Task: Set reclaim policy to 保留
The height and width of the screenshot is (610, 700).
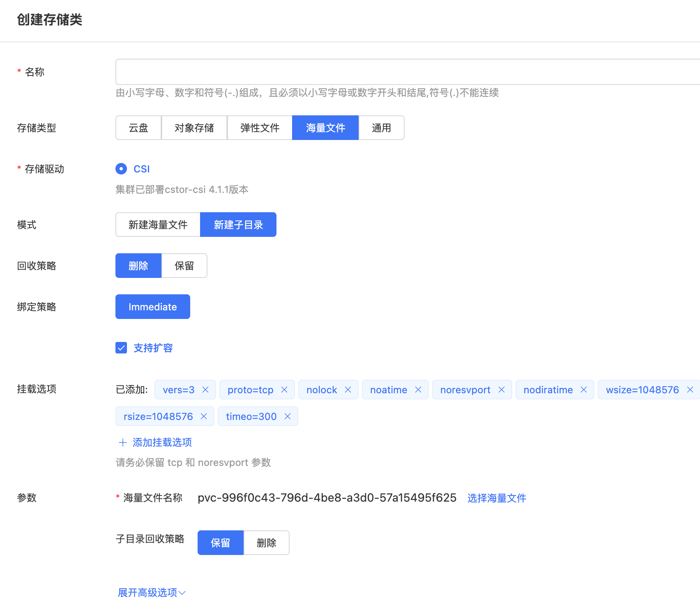Action: click(184, 266)
